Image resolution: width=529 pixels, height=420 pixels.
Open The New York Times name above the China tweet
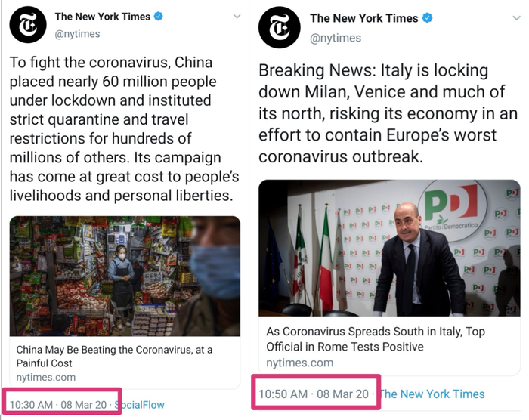[x=102, y=17]
